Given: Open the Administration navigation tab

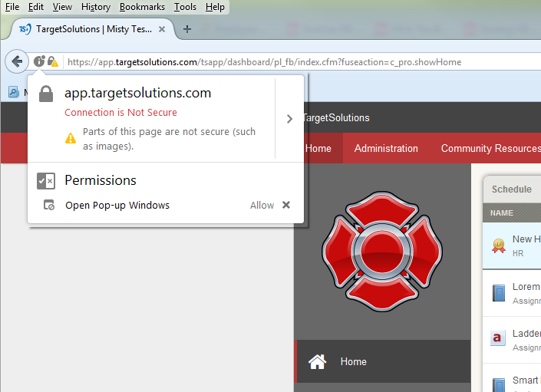Looking at the screenshot, I should [386, 148].
